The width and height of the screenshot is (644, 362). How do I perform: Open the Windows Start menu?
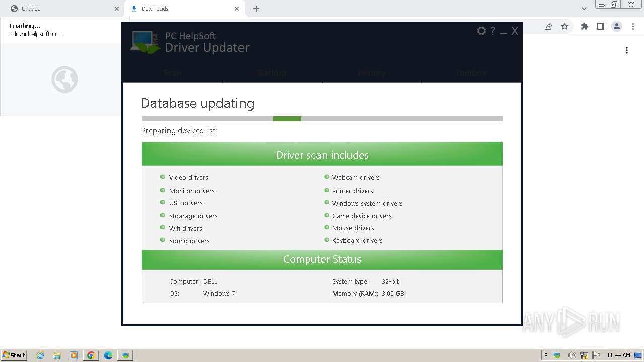point(14,355)
